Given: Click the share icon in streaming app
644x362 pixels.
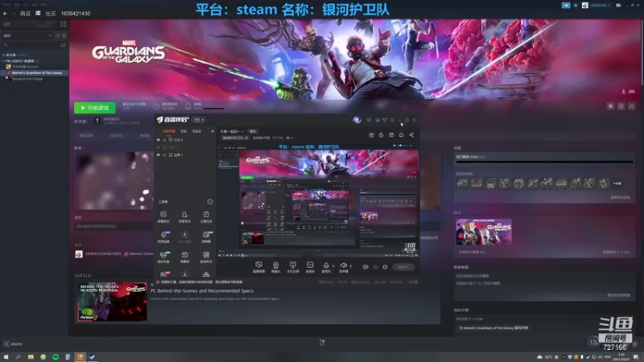Looking at the screenshot, I should click(411, 134).
